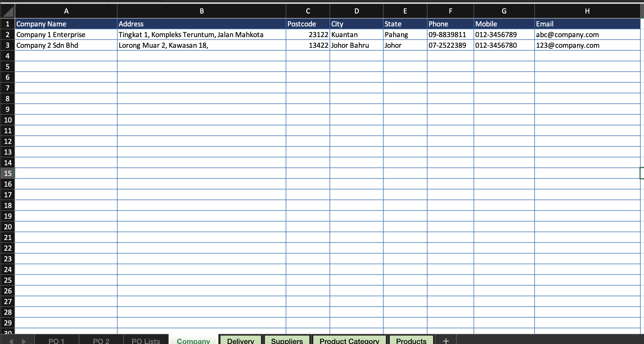Click the Phone header cell
Viewport: 644px width, 344px height.
click(x=451, y=24)
